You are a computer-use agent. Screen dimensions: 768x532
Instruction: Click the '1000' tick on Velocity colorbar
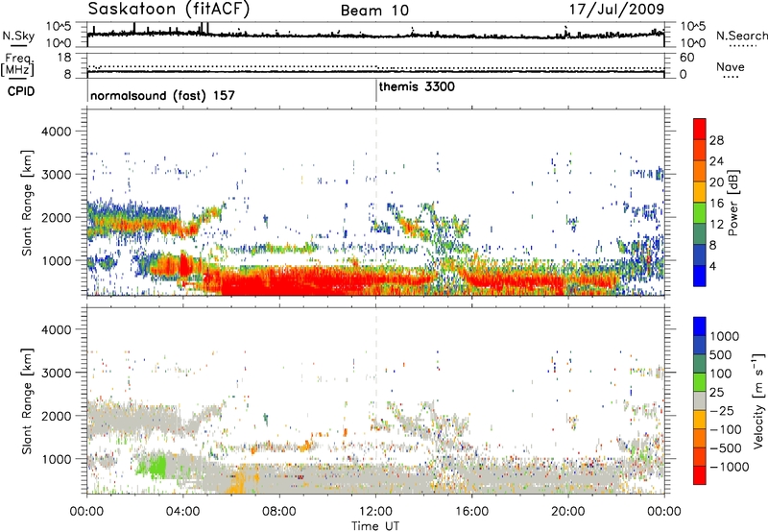coord(725,336)
